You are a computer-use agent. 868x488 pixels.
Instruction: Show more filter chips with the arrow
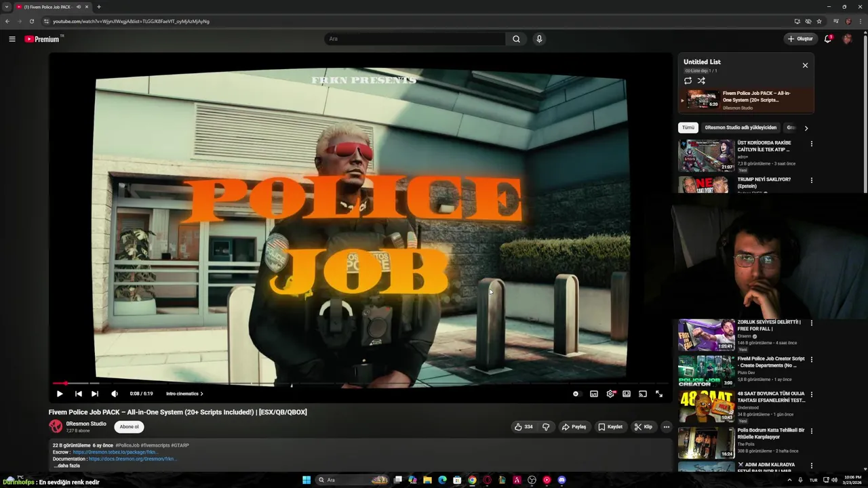(806, 127)
